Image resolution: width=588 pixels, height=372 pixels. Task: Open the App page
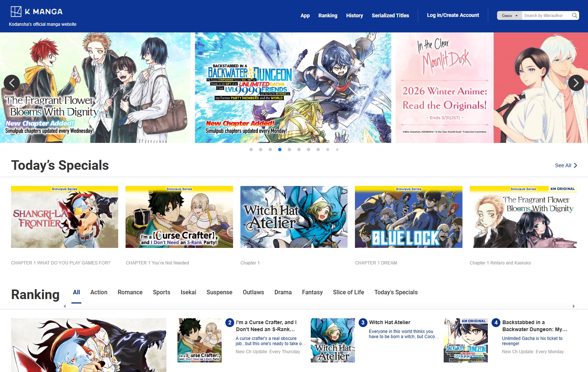click(x=305, y=15)
